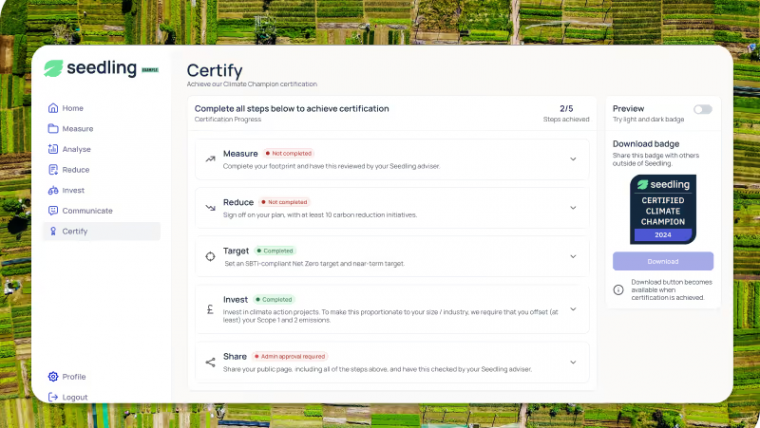Expand the Share step chevron

point(573,362)
